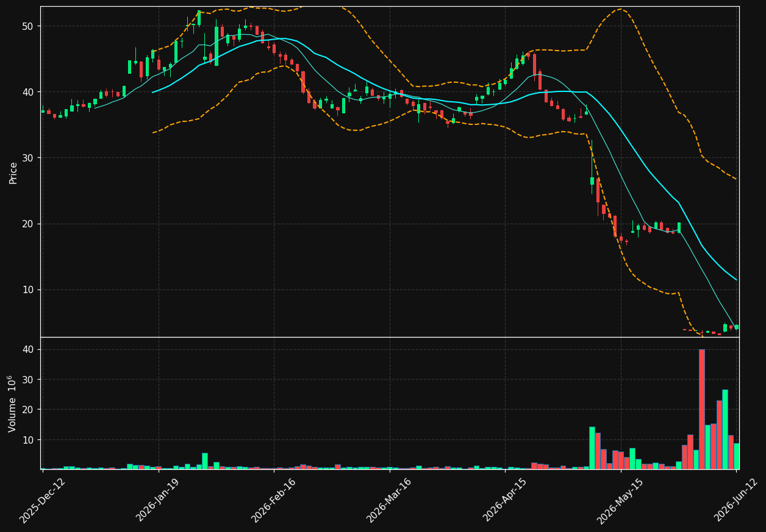Screen dimensions: 766x532
Task: Click the 30 volume tick label
Action: pos(28,380)
